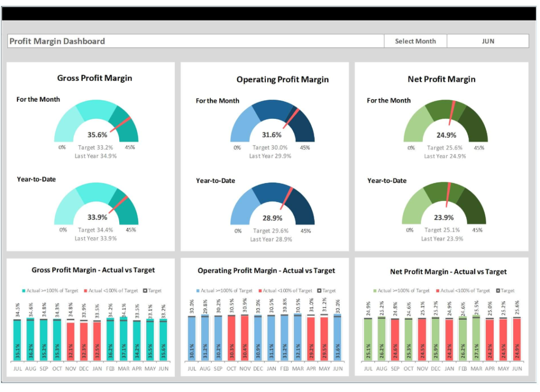Click the Select Month label
The width and height of the screenshot is (540, 392).
[415, 41]
